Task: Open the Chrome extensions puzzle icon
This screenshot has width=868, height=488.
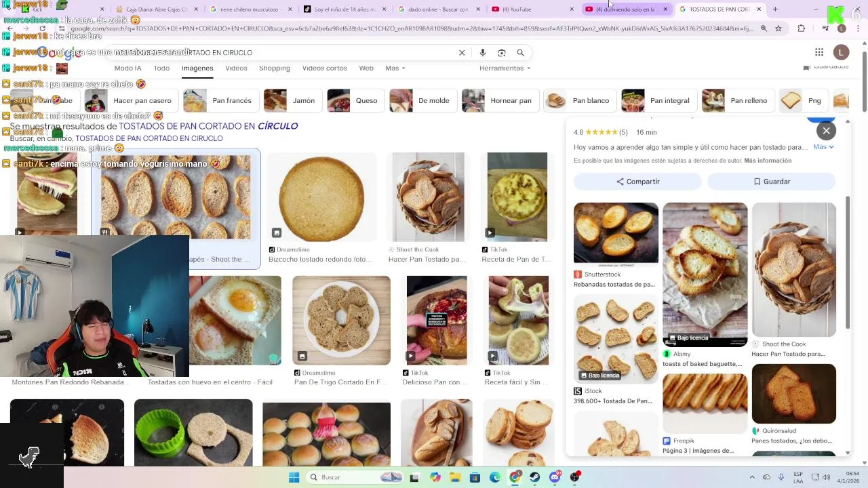Action: click(x=802, y=28)
